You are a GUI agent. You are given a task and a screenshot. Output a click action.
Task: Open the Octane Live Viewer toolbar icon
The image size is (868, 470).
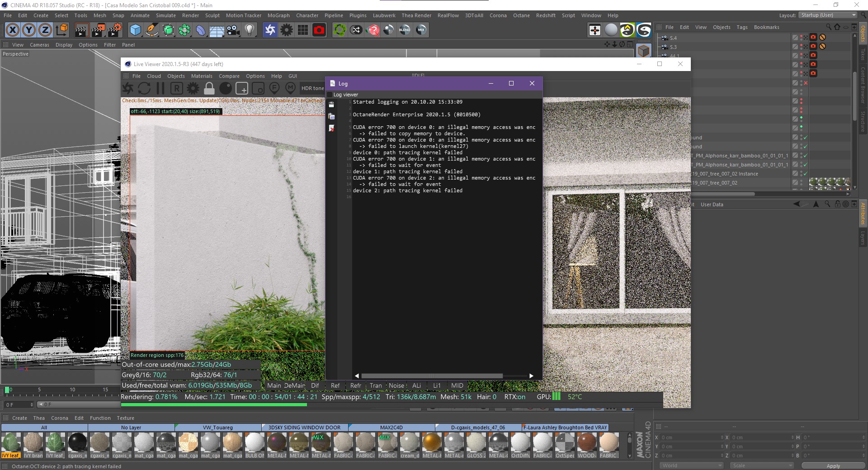[270, 30]
